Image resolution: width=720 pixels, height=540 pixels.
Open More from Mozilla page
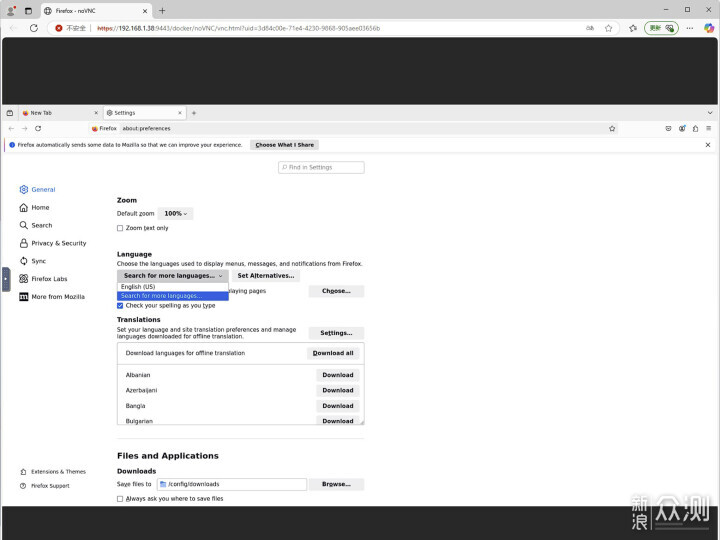[52, 297]
